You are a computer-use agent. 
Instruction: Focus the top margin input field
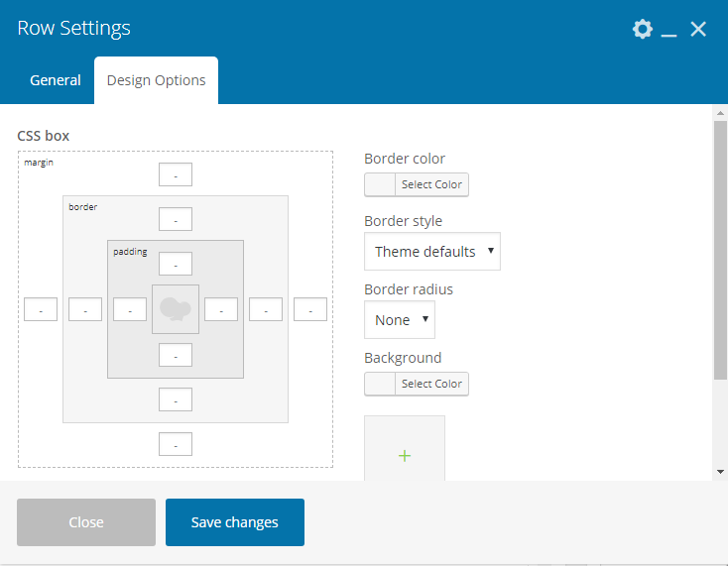[x=176, y=174]
